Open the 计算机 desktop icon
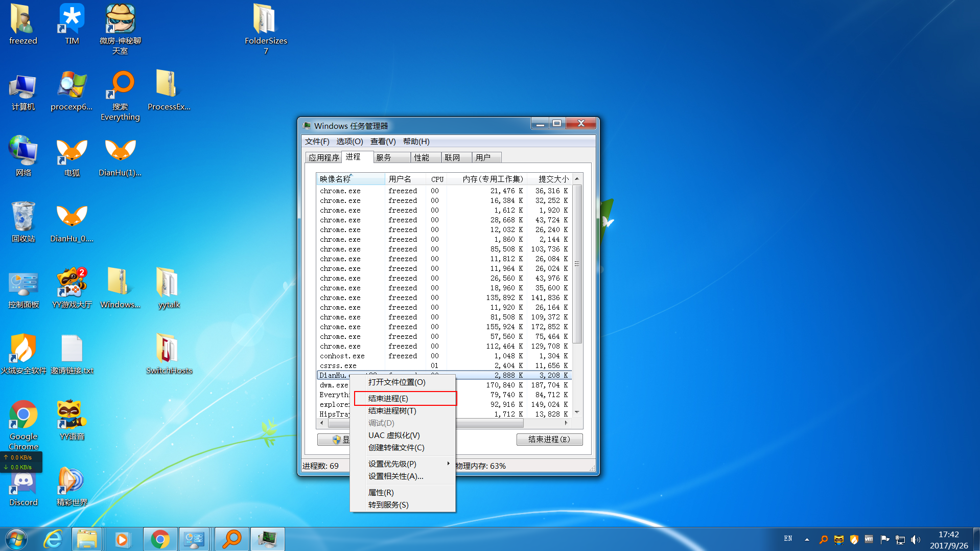 point(23,92)
